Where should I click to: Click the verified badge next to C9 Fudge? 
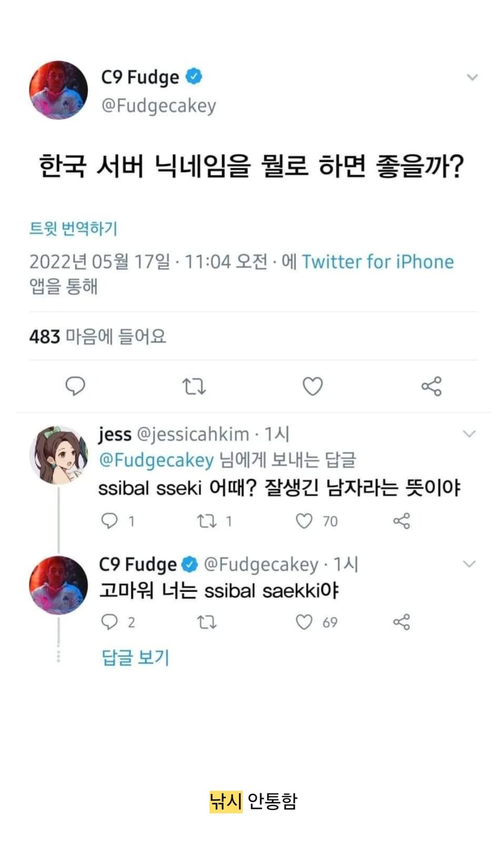(x=194, y=77)
